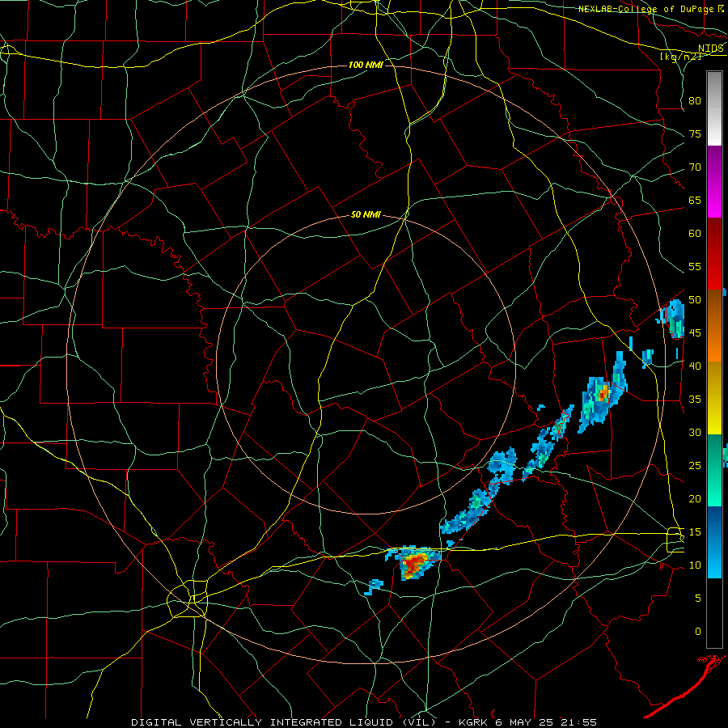Click the value 45 on the legend
The height and width of the screenshot is (728, 728).
(x=695, y=333)
